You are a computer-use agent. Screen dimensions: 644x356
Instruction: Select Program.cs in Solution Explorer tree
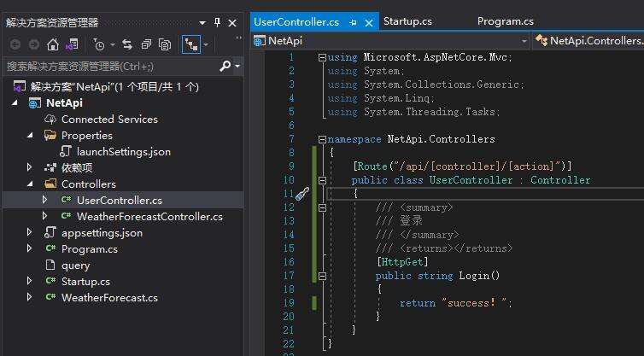coord(90,249)
